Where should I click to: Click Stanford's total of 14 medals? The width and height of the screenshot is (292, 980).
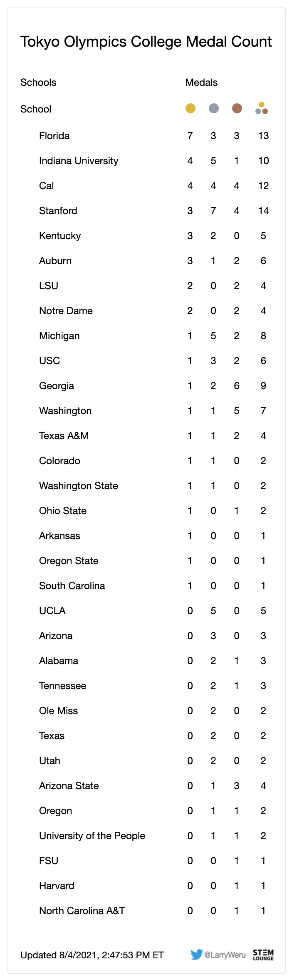tap(263, 211)
